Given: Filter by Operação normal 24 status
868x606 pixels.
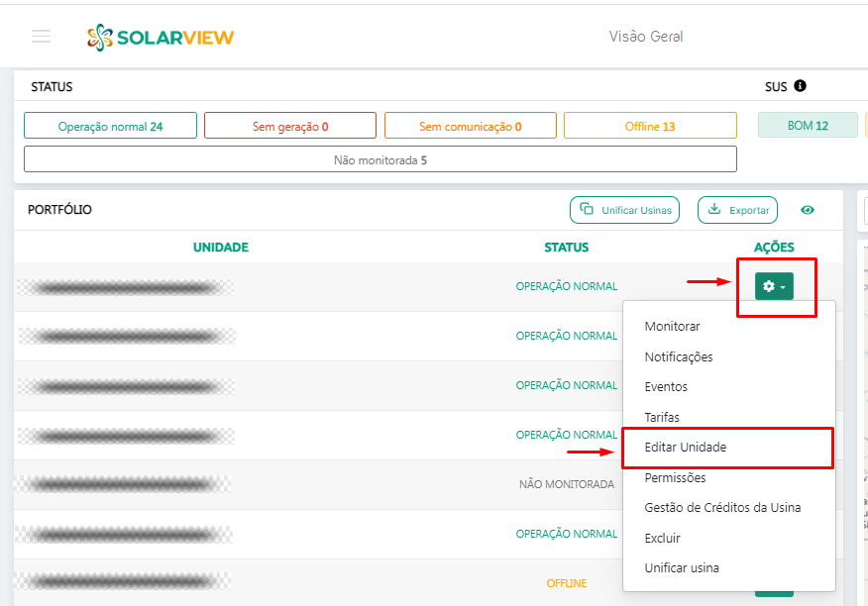Looking at the screenshot, I should point(110,126).
